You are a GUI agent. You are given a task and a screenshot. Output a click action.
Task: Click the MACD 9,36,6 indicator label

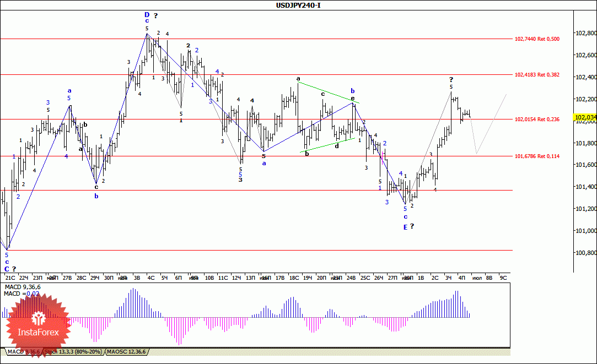click(23, 287)
